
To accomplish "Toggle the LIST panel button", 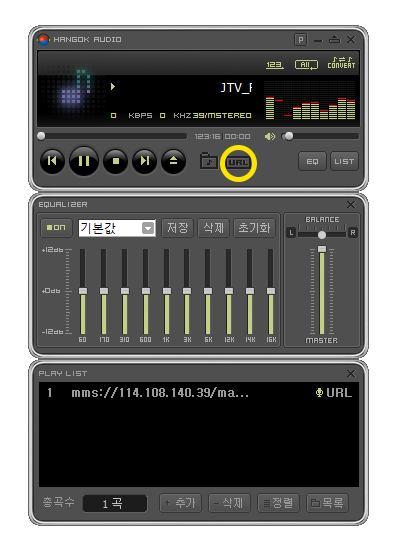I will tap(344, 161).
